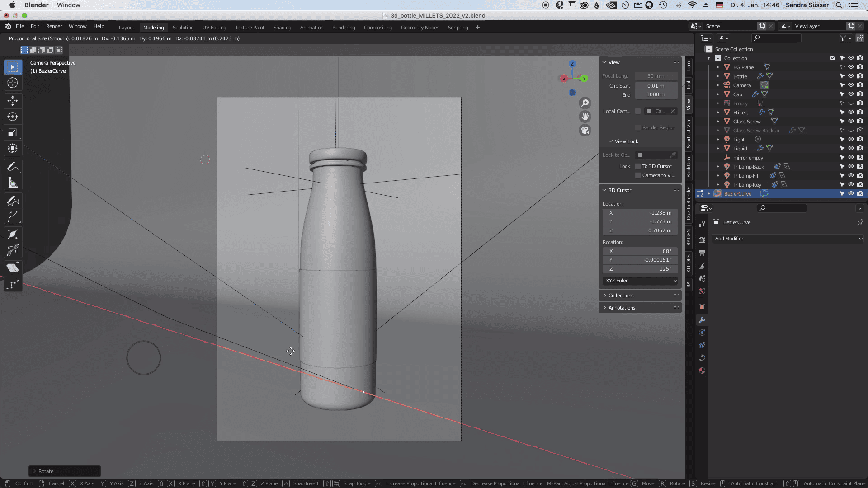This screenshot has width=868, height=488.
Task: Open the Object Constraints properties tab
Action: [x=702, y=345]
